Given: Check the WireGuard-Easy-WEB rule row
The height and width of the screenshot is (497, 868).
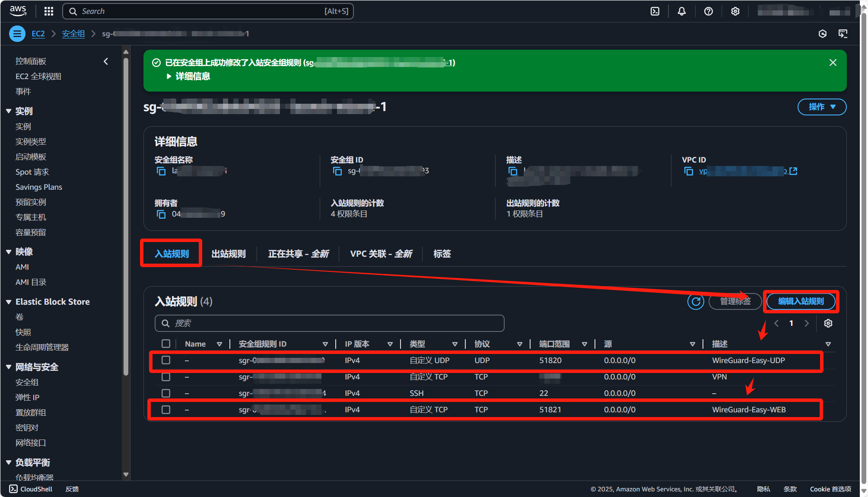Looking at the screenshot, I should (166, 409).
